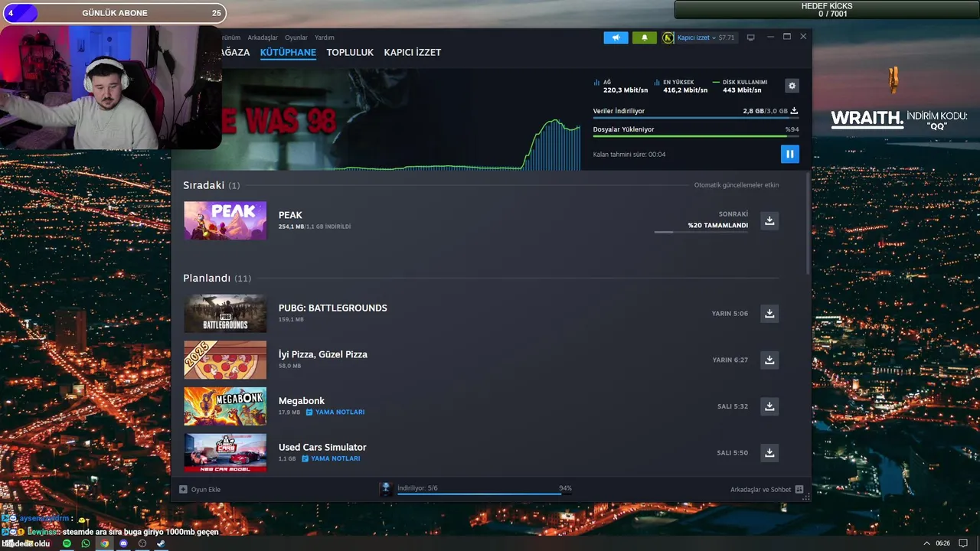Image resolution: width=980 pixels, height=551 pixels.
Task: Click the Used Cars Simulator title
Action: pos(322,447)
